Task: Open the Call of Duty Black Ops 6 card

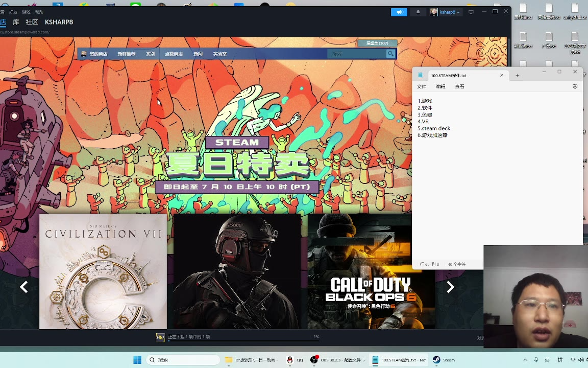Action: 371,271
